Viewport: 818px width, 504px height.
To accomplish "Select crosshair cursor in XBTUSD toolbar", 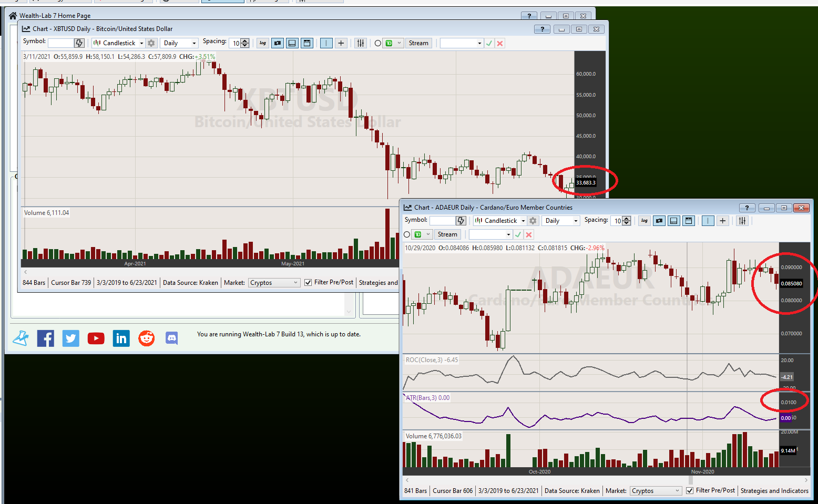I will 341,43.
